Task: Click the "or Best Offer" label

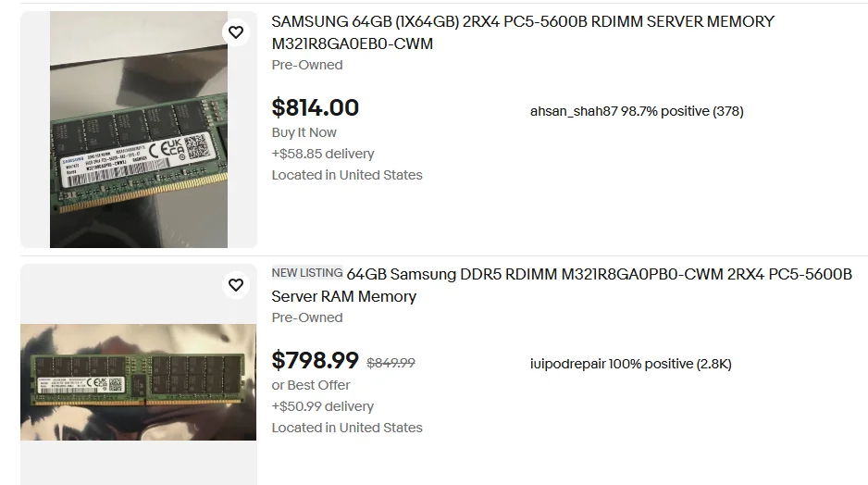Action: 311,385
